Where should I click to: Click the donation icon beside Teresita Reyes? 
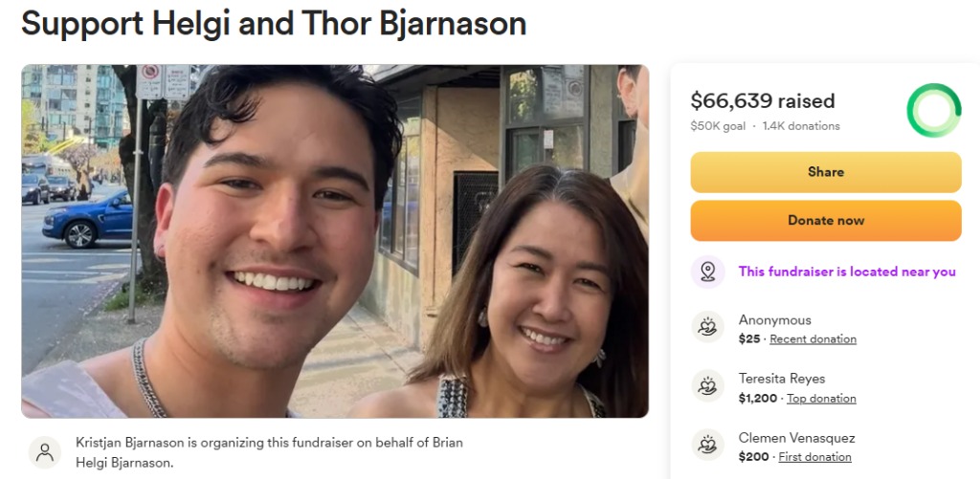point(707,386)
